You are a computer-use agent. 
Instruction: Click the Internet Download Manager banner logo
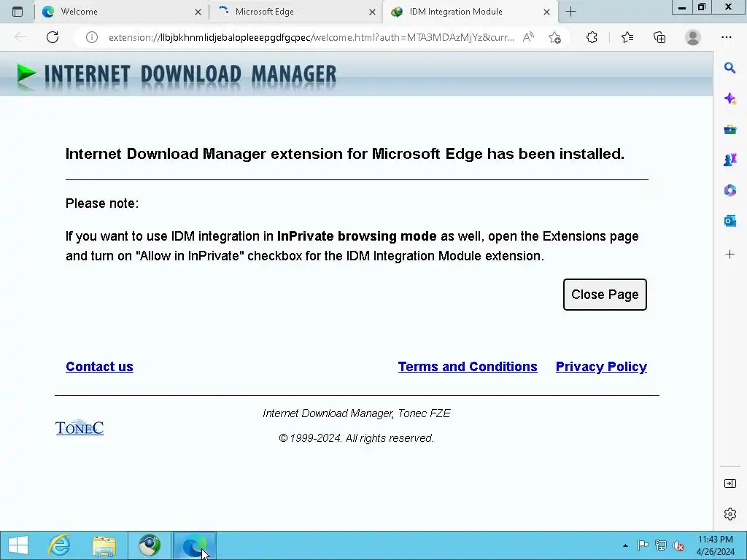tap(177, 75)
